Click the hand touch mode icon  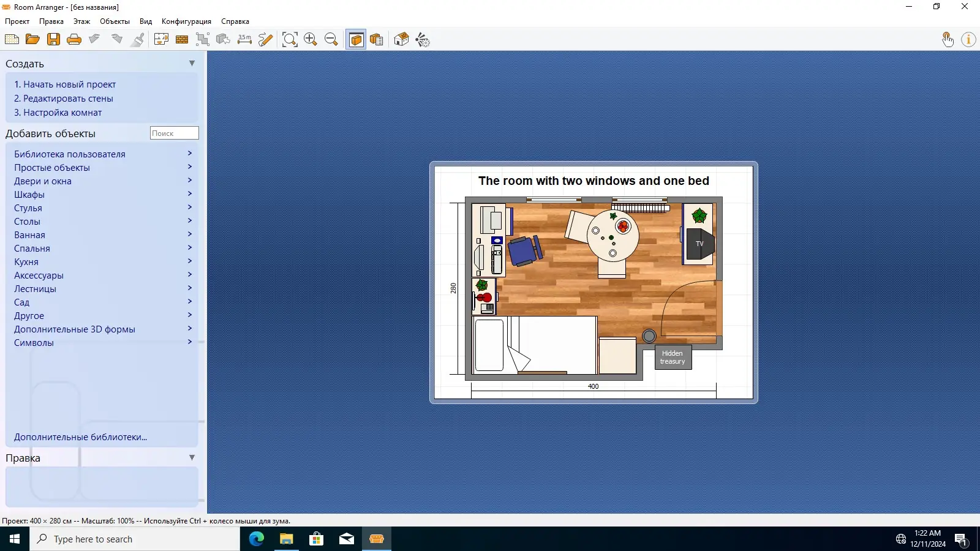(x=948, y=40)
